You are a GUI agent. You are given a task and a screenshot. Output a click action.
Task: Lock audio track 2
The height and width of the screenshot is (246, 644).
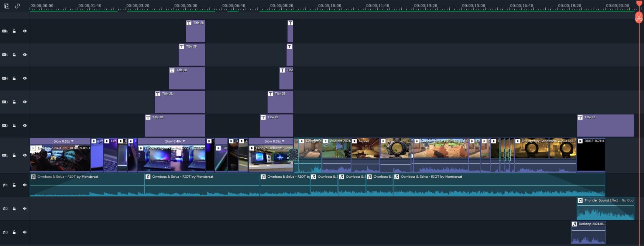pos(14,209)
